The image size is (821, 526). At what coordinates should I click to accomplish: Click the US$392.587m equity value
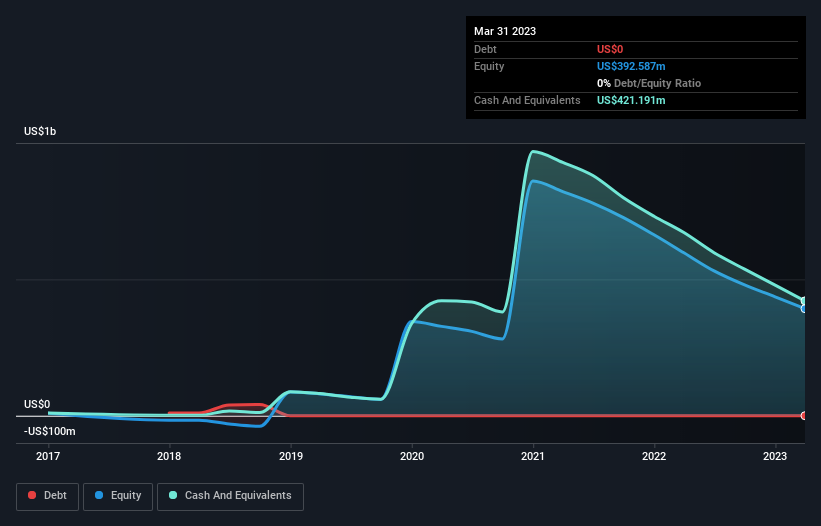[631, 66]
